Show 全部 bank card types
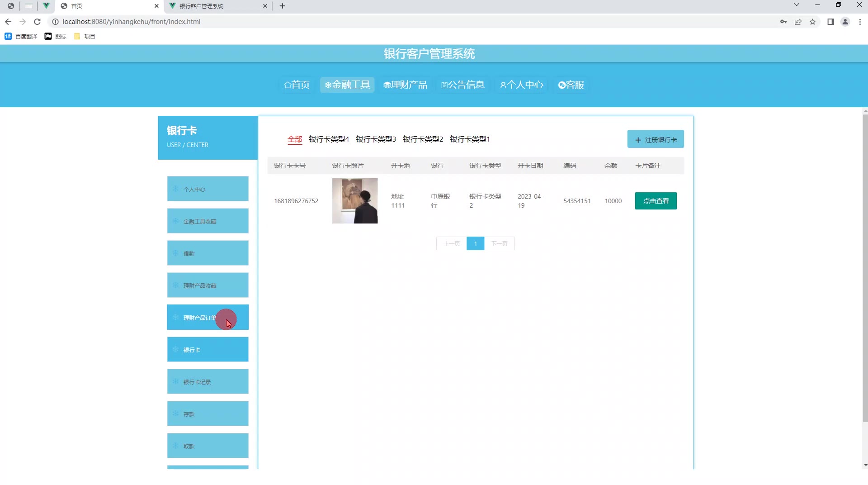Image resolution: width=868 pixels, height=485 pixels. [x=295, y=139]
